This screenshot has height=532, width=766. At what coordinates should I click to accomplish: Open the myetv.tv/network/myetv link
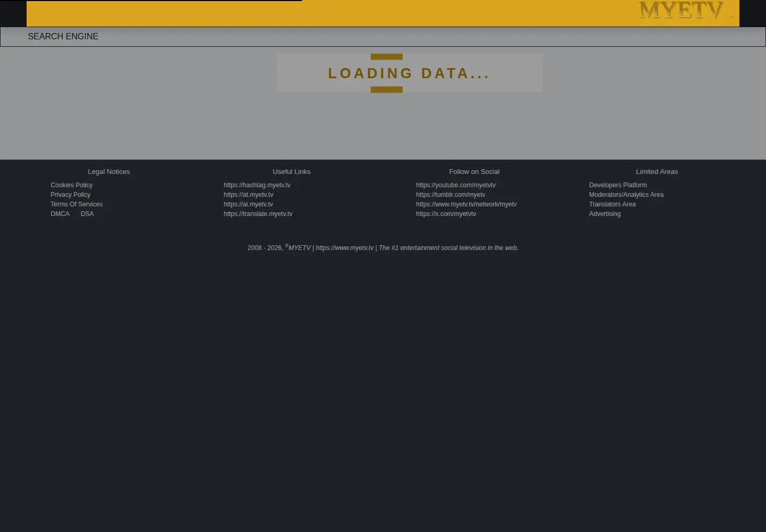[x=467, y=204]
